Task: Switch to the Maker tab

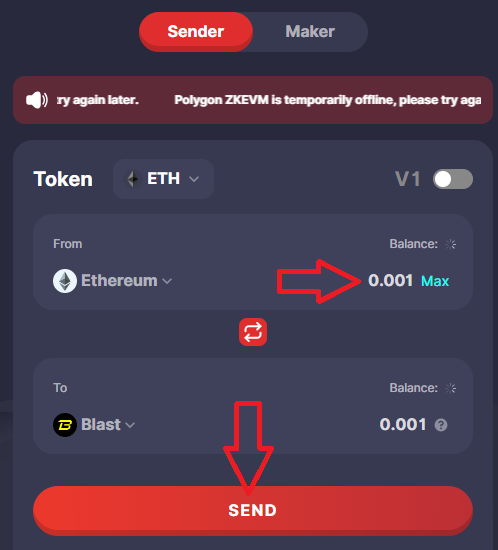Action: (x=310, y=32)
